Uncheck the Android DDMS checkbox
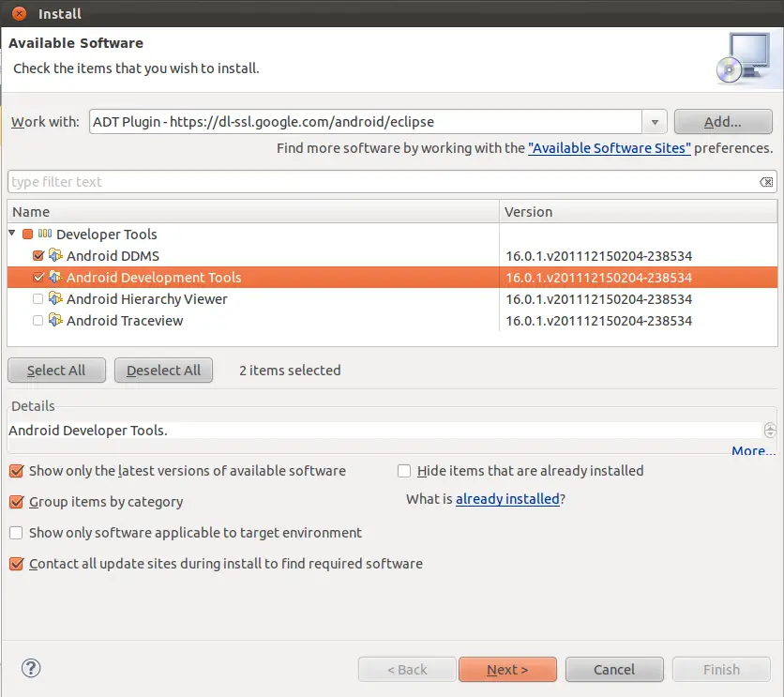The image size is (784, 697). (x=38, y=255)
